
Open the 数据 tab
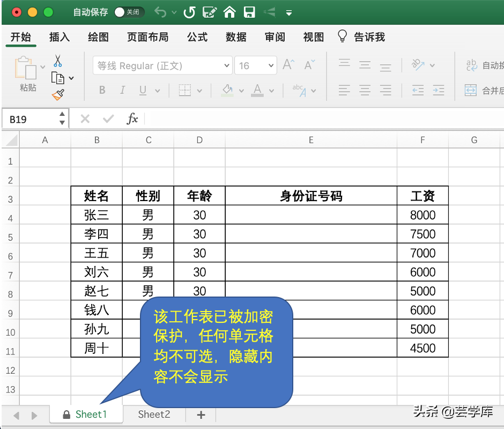[x=236, y=37]
